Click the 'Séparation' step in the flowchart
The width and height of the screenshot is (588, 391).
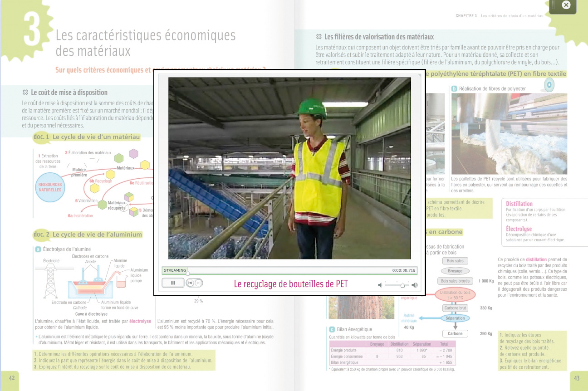[x=455, y=318]
